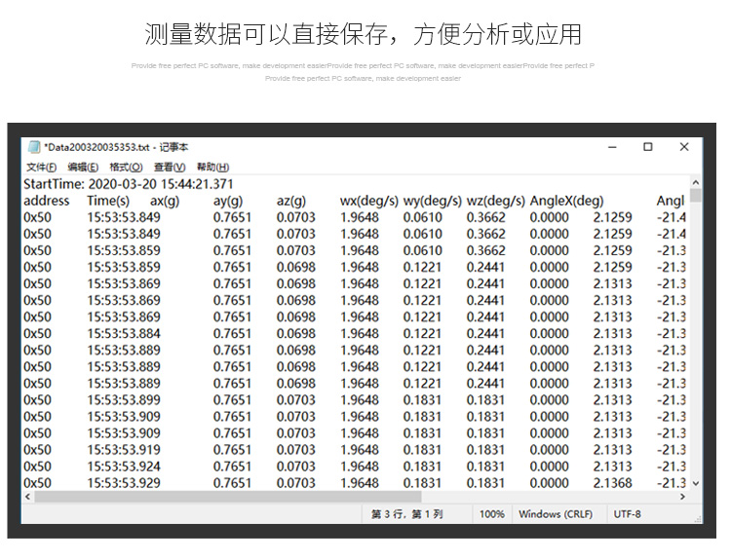This screenshot has width=731, height=560.
Task: Click the vertical scrollbar up arrow
Action: click(x=695, y=182)
